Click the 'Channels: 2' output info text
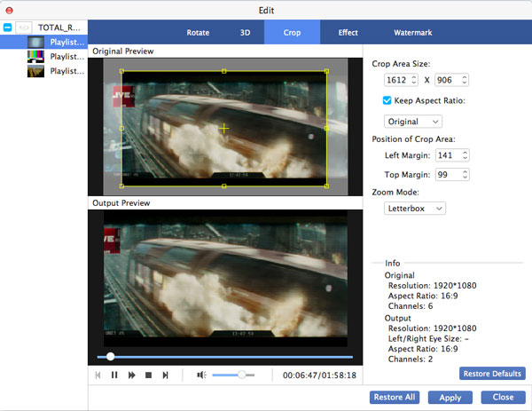The image size is (532, 411). (x=411, y=359)
